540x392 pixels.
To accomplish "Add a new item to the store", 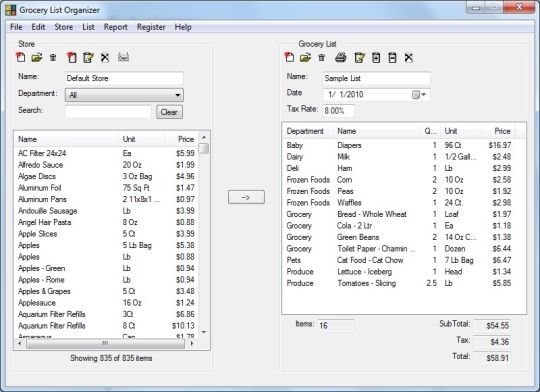I will point(72,57).
